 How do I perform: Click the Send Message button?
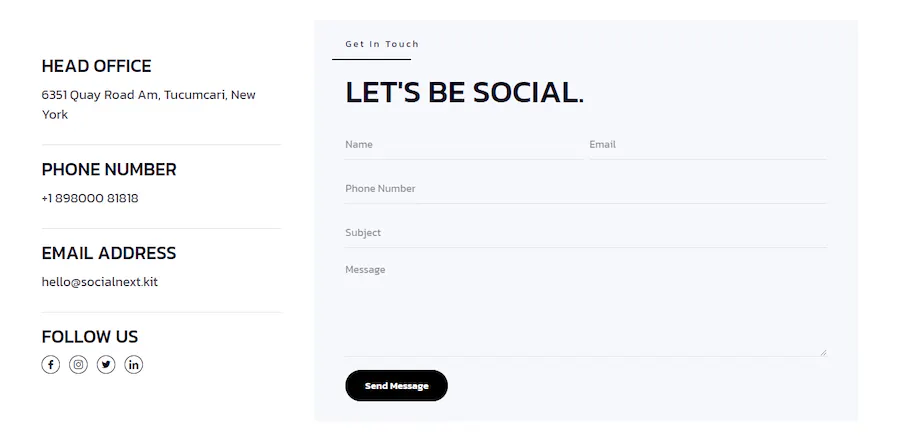[x=396, y=386]
